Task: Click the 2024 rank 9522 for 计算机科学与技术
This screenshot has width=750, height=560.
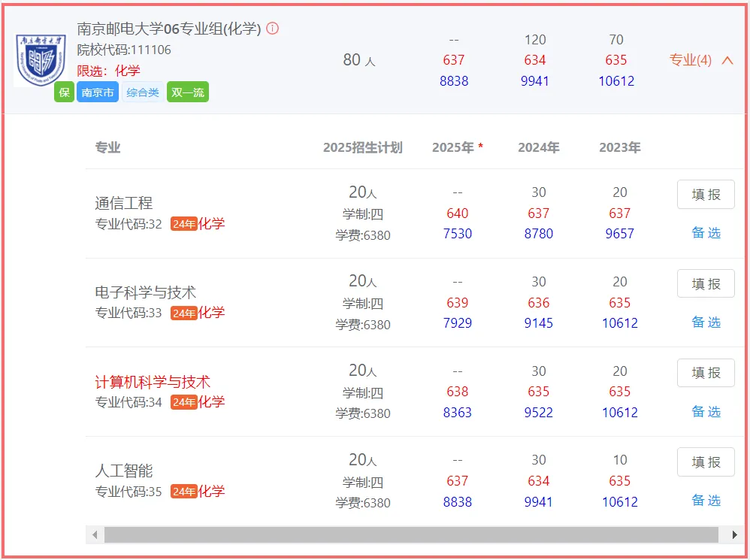Action: 539,412
